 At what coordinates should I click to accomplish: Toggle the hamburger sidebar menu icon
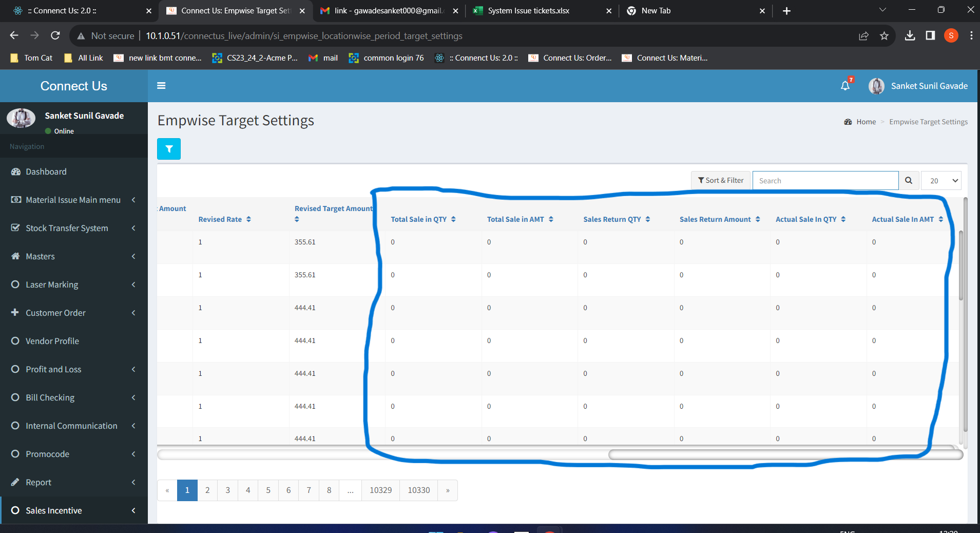[161, 86]
